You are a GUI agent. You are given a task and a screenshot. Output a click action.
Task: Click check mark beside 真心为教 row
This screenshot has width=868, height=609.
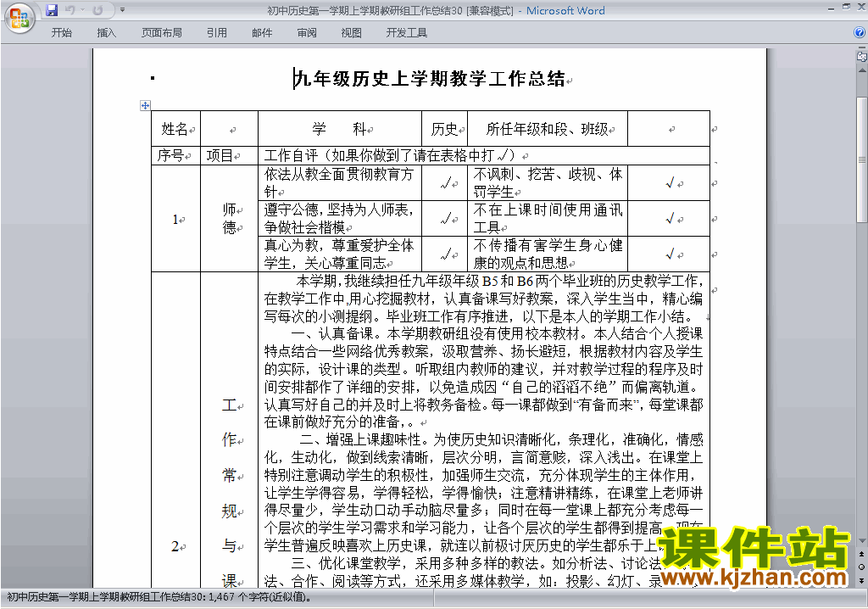click(446, 254)
